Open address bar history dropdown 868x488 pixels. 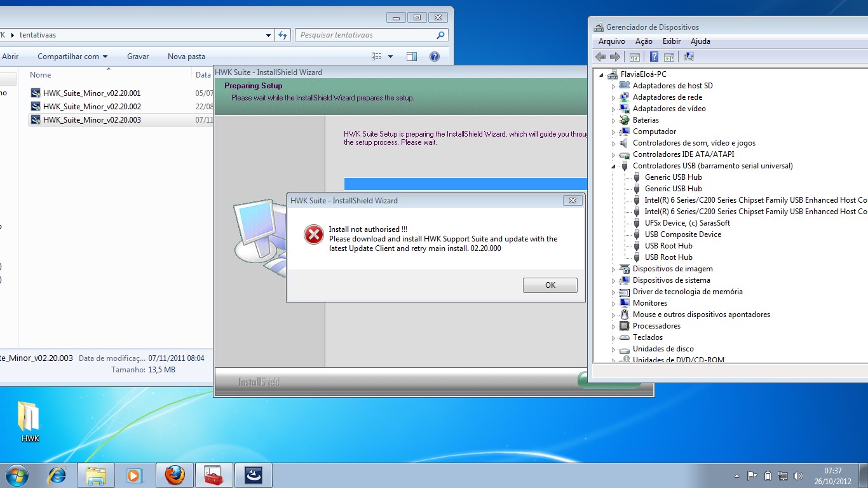pos(269,35)
